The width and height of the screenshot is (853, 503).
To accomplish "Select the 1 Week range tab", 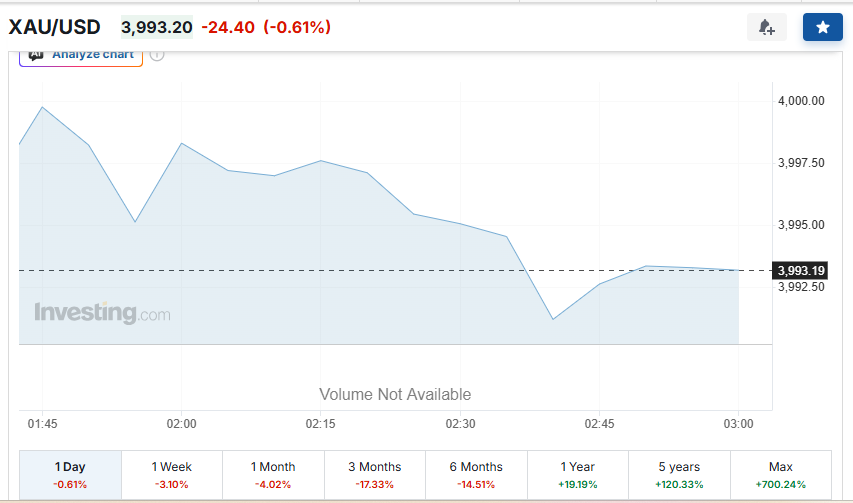I will point(171,475).
